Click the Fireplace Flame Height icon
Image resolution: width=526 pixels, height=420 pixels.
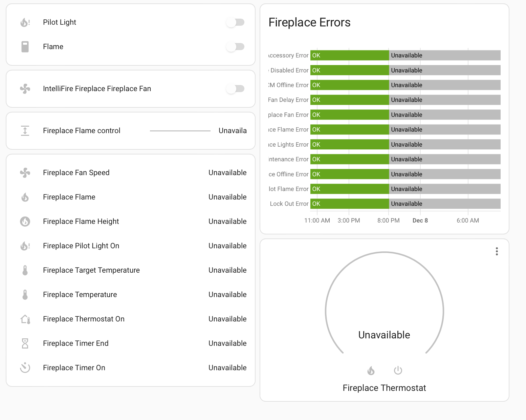click(25, 222)
